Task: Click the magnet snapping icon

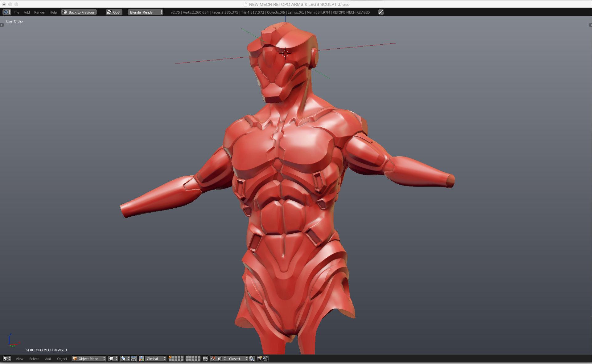Action: pos(214,358)
